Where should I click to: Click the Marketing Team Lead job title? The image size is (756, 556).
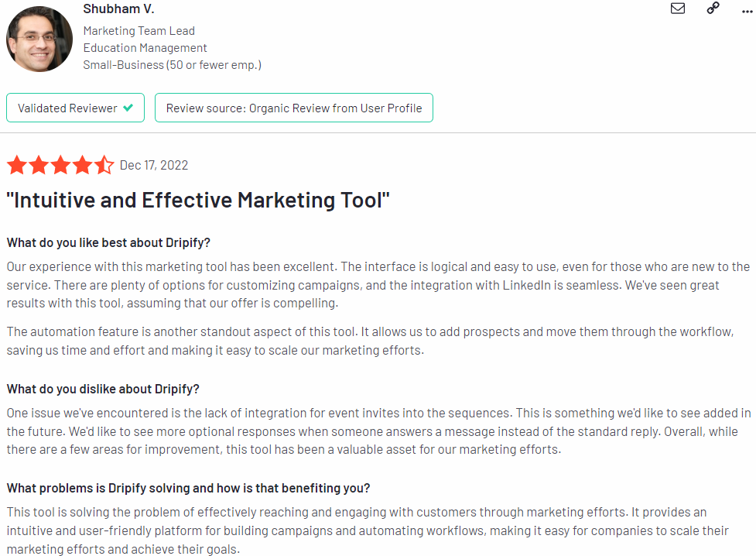[139, 31]
